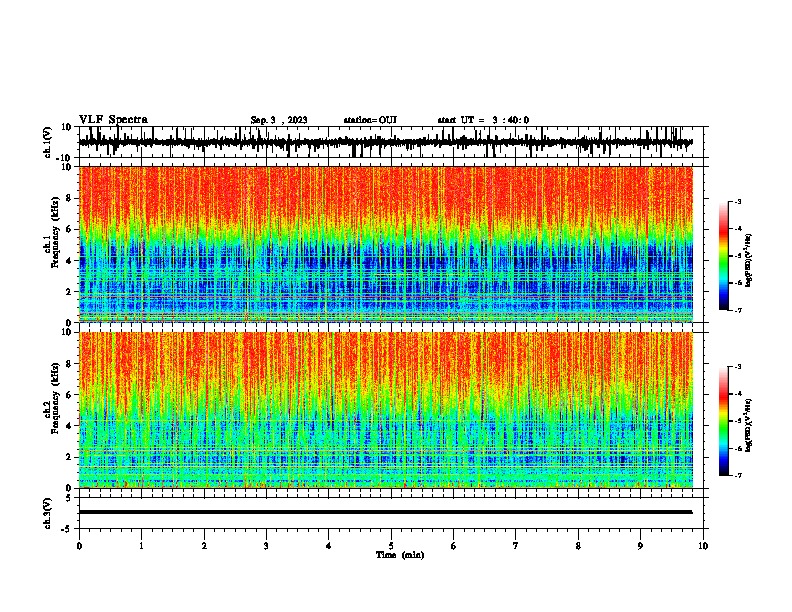Select the date text "Sep. 3, 2023"
The image size is (792, 612).
click(279, 120)
